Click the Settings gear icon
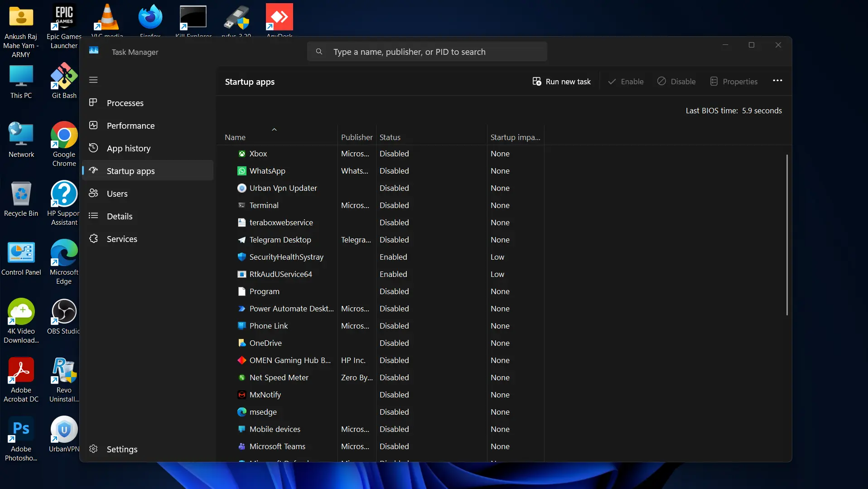This screenshot has height=489, width=868. (x=93, y=449)
